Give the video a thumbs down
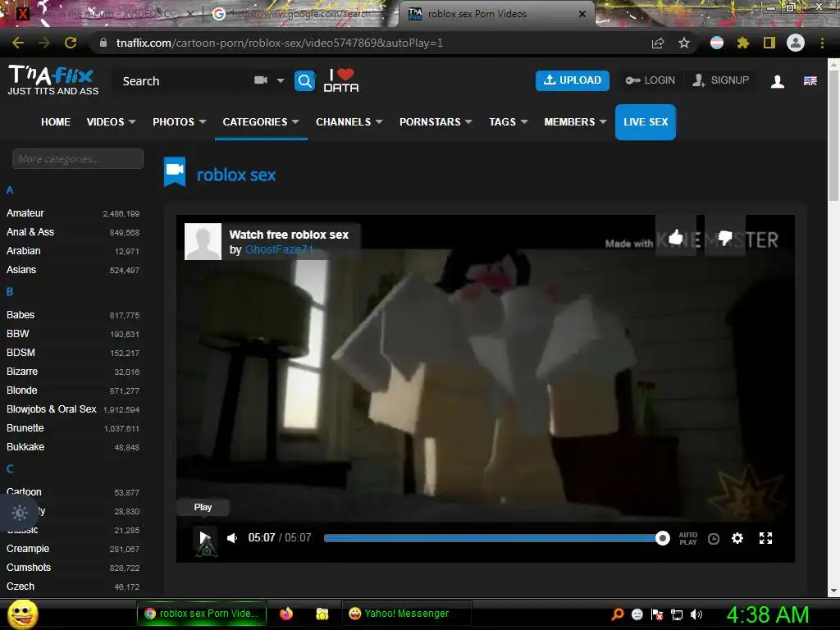Viewport: 840px width, 630px height. pyautogui.click(x=725, y=236)
